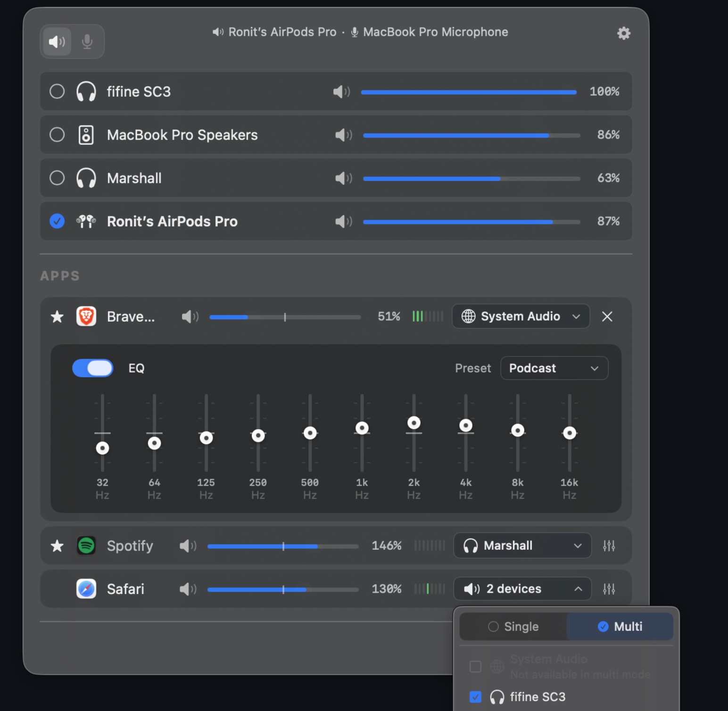Uncheck fifine SC3 in multi-device list

475,696
